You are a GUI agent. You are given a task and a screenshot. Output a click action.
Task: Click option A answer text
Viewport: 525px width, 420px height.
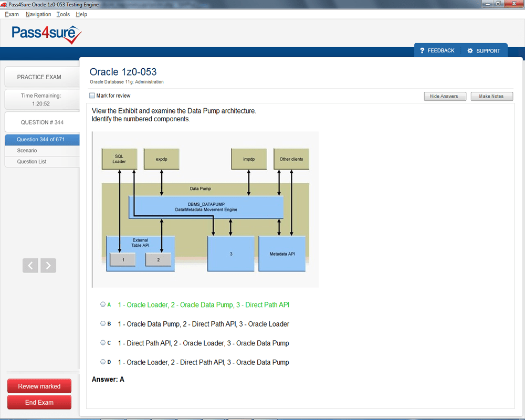tap(204, 305)
